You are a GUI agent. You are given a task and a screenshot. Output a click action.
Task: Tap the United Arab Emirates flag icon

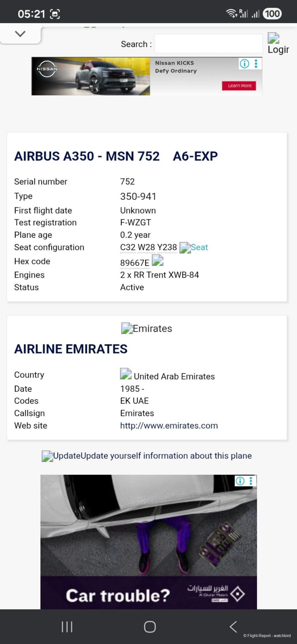tap(126, 374)
